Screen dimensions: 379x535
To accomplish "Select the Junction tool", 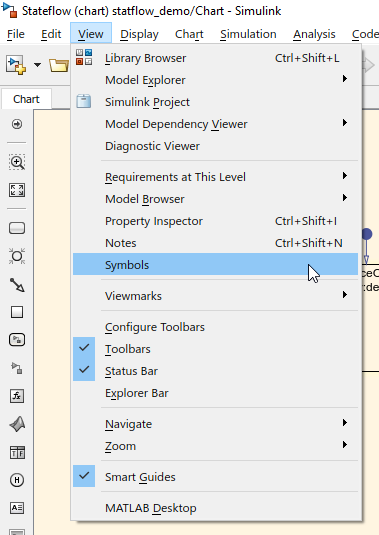I will point(17,256).
